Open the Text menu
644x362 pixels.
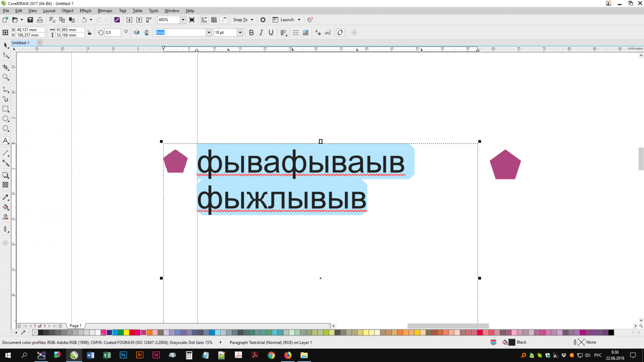(x=122, y=10)
